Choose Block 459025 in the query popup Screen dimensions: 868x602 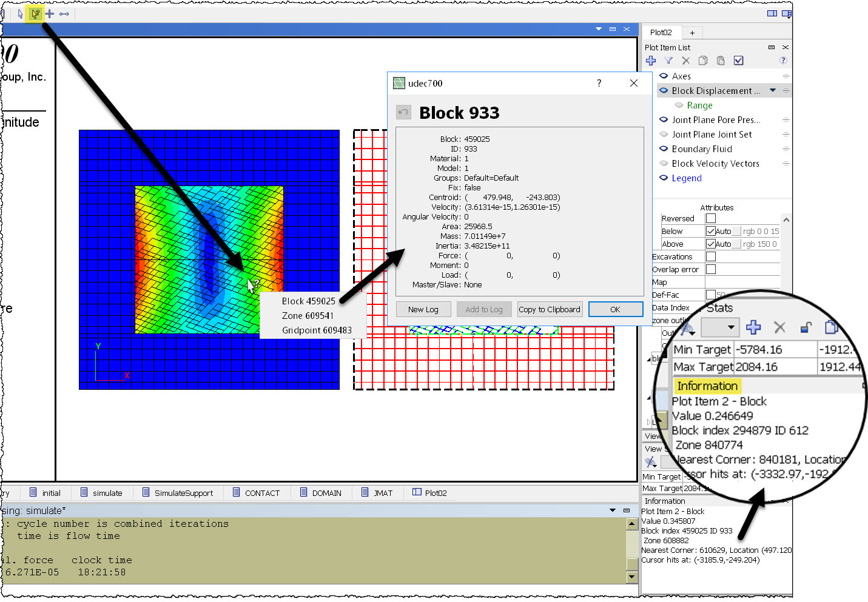(x=309, y=301)
